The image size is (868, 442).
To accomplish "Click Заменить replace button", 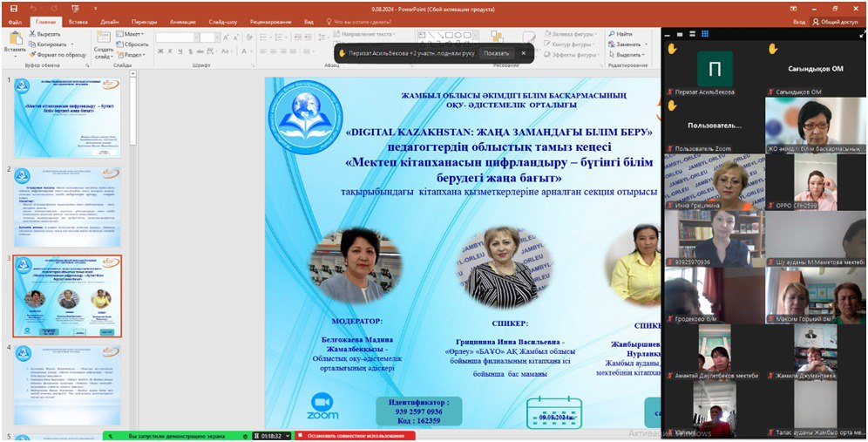I will click(626, 44).
